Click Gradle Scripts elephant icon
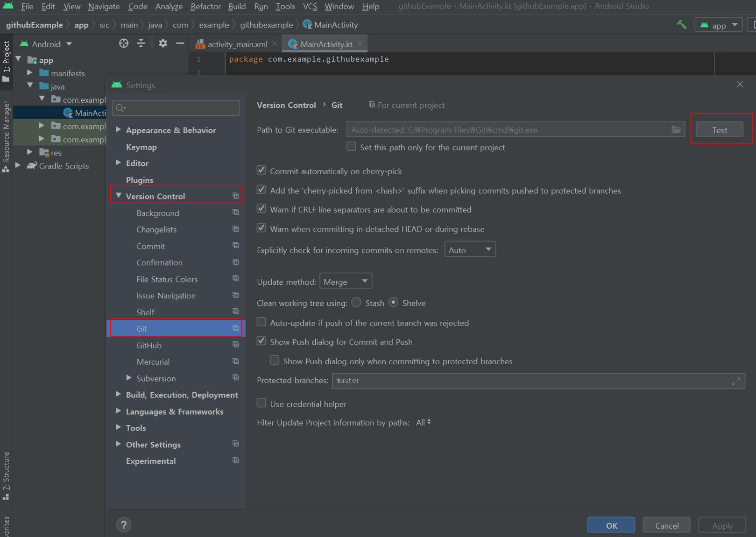 coord(32,166)
